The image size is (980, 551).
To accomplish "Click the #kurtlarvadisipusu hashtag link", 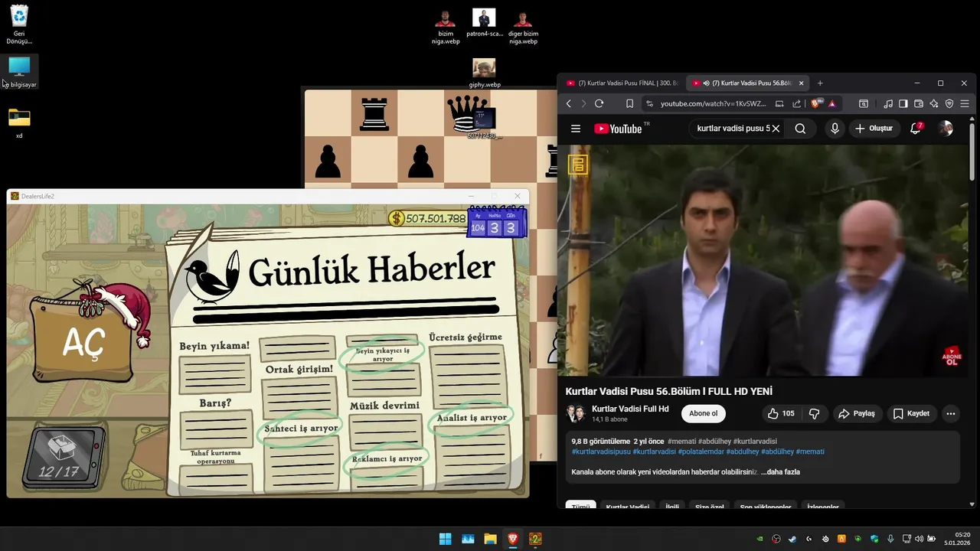I will [601, 452].
